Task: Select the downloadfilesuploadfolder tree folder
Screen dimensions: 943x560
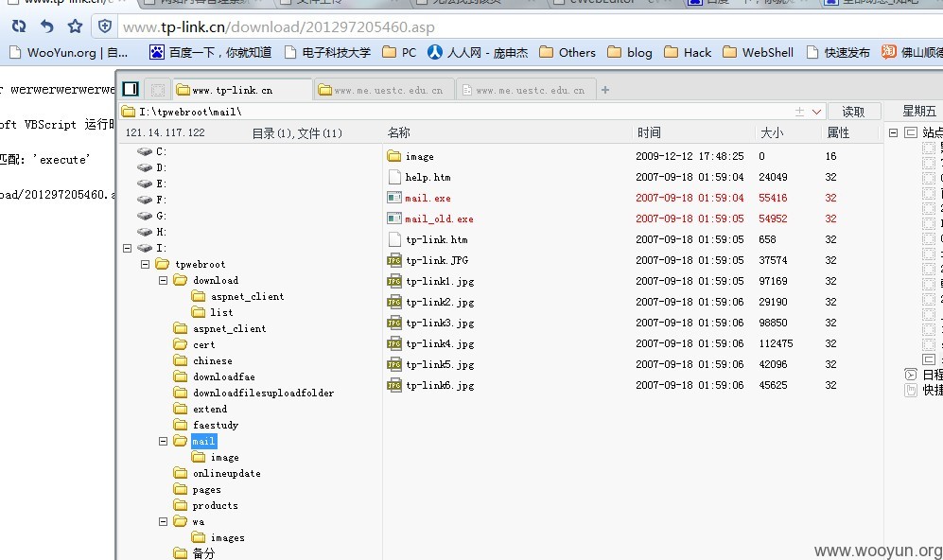Action: 253,393
